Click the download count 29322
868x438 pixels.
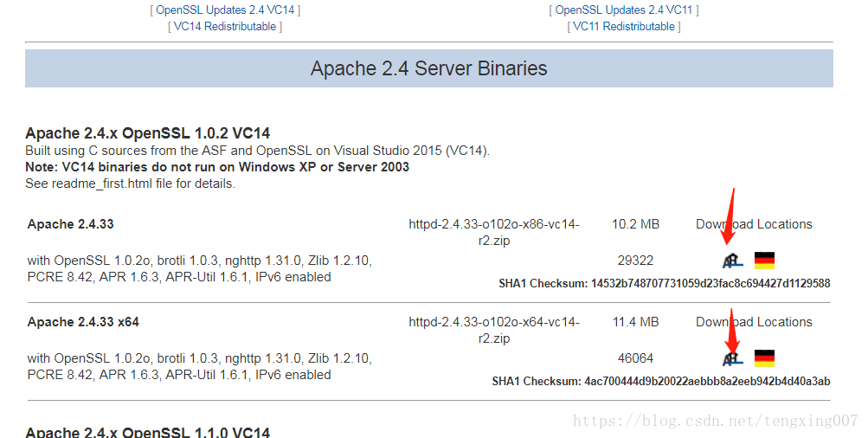coord(635,261)
